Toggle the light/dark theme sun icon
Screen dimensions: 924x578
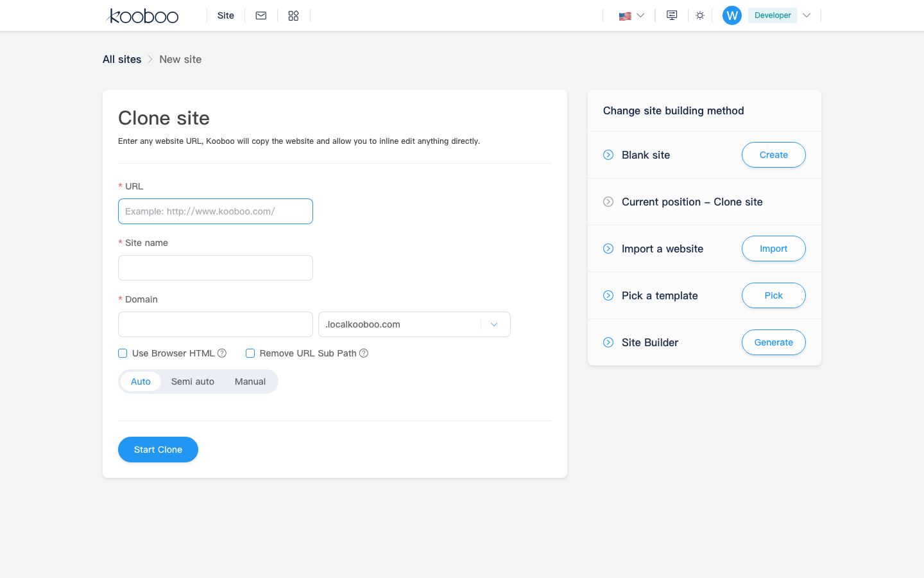[x=700, y=15]
